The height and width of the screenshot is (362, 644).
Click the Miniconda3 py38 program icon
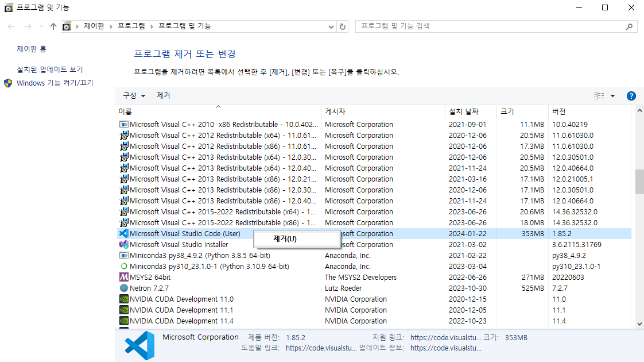[123, 256]
